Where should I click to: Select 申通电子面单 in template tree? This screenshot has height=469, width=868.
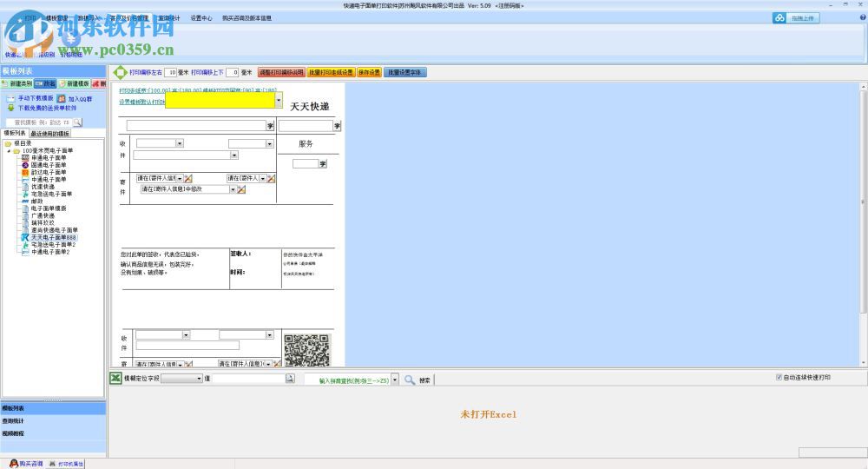click(x=48, y=158)
